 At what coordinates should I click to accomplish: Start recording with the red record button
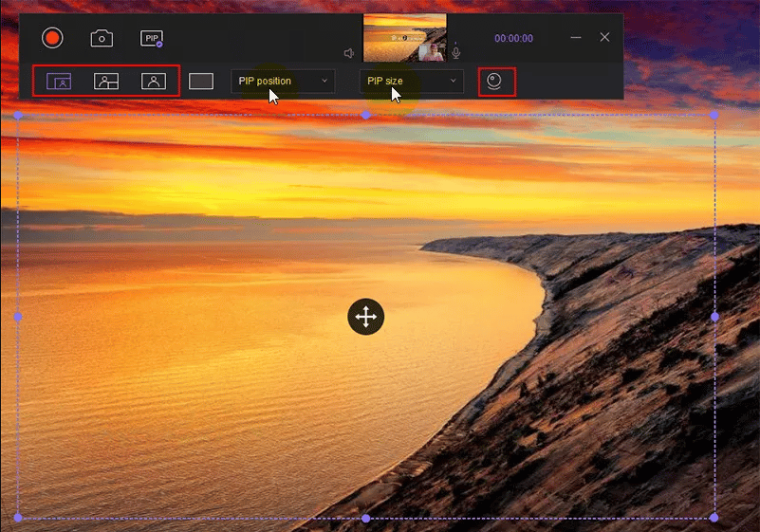52,38
